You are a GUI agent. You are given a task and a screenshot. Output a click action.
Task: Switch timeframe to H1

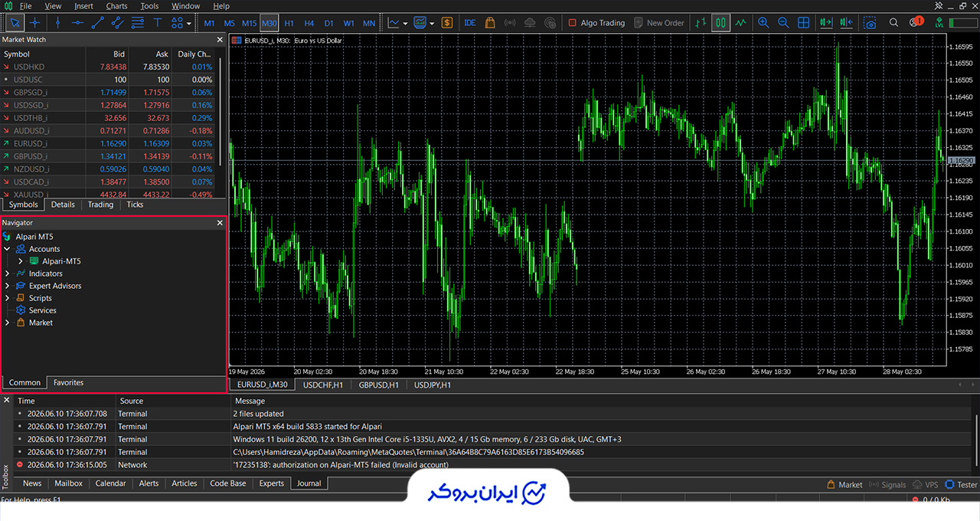pyautogui.click(x=289, y=23)
